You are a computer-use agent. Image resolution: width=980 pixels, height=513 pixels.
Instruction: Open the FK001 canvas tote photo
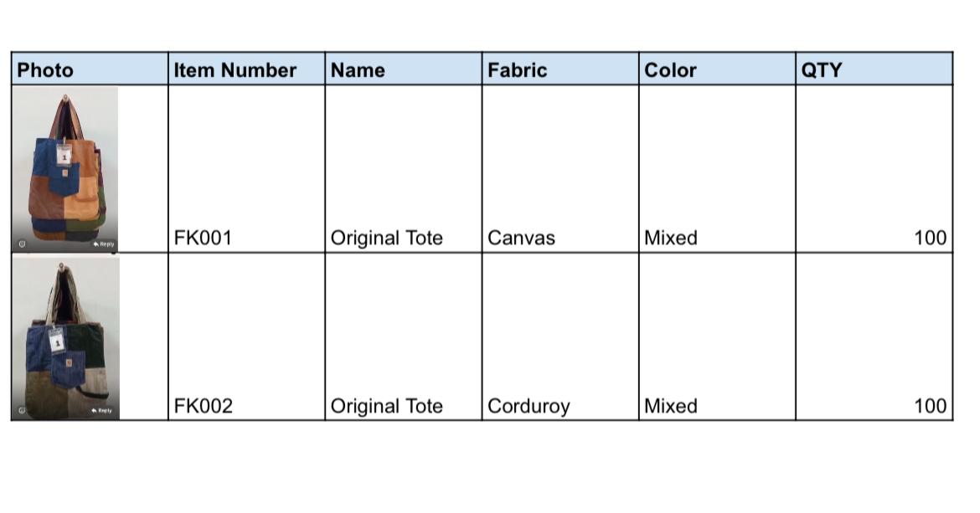(65, 167)
